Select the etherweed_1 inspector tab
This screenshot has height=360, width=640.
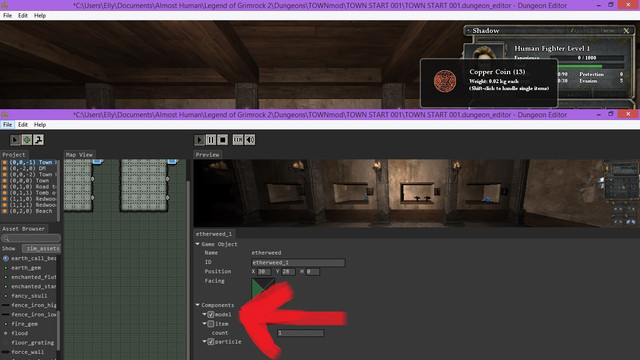point(214,234)
